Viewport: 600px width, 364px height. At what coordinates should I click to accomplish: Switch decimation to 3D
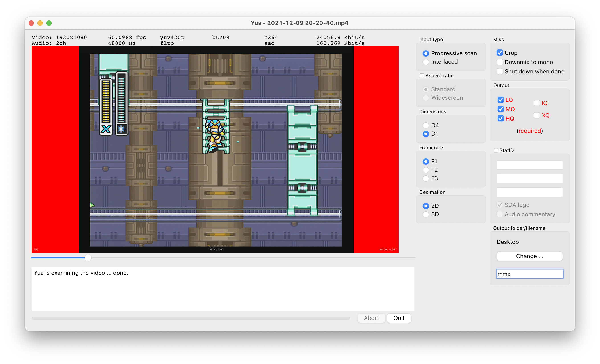(426, 214)
